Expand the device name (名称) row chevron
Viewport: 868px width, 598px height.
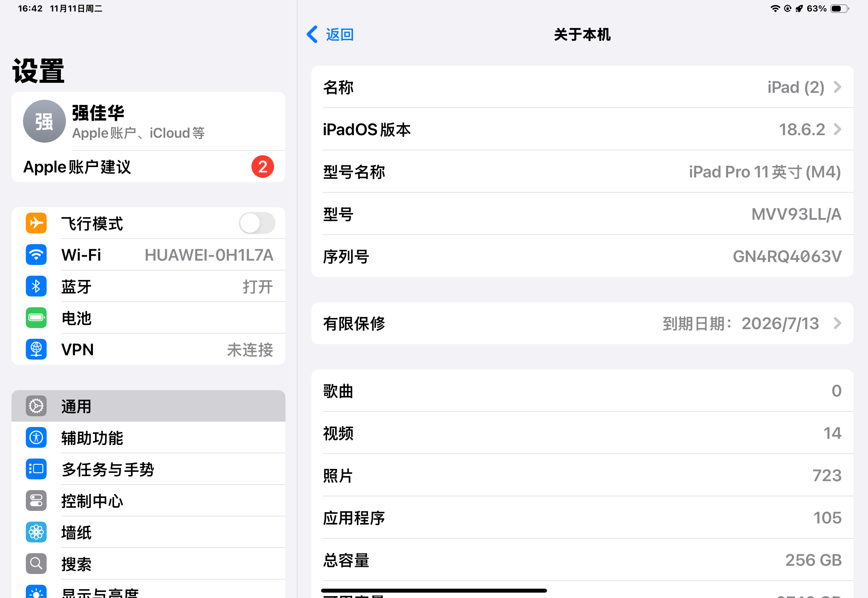[837, 87]
